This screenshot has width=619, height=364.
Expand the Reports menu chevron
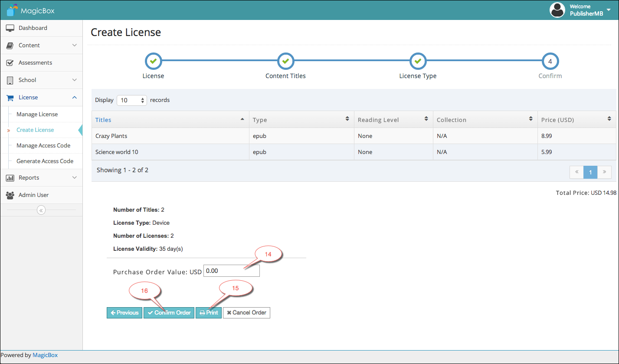[75, 177]
